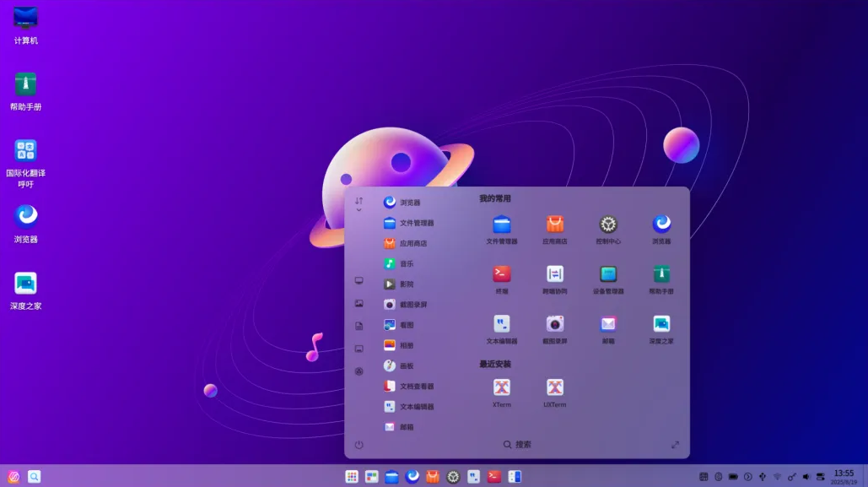Select the 计算机 desktop icon
868x487 pixels.
click(25, 25)
